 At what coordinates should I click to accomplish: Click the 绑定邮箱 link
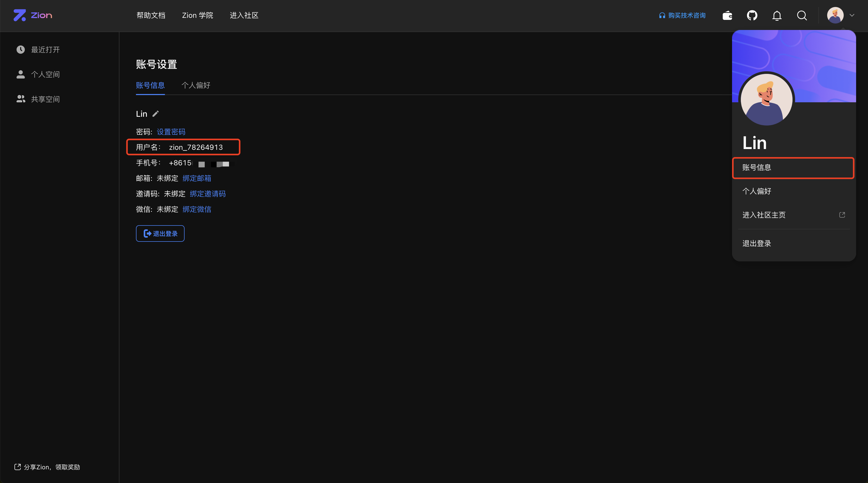197,178
